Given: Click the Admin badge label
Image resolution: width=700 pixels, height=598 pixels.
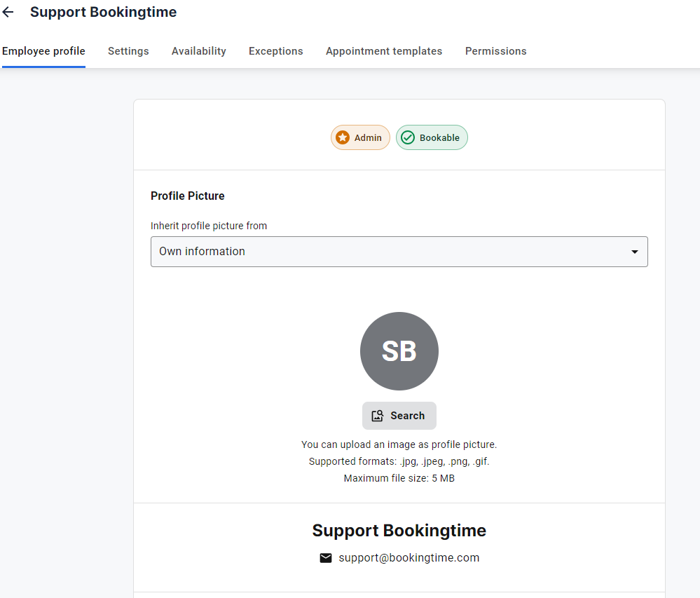Looking at the screenshot, I should [x=368, y=137].
